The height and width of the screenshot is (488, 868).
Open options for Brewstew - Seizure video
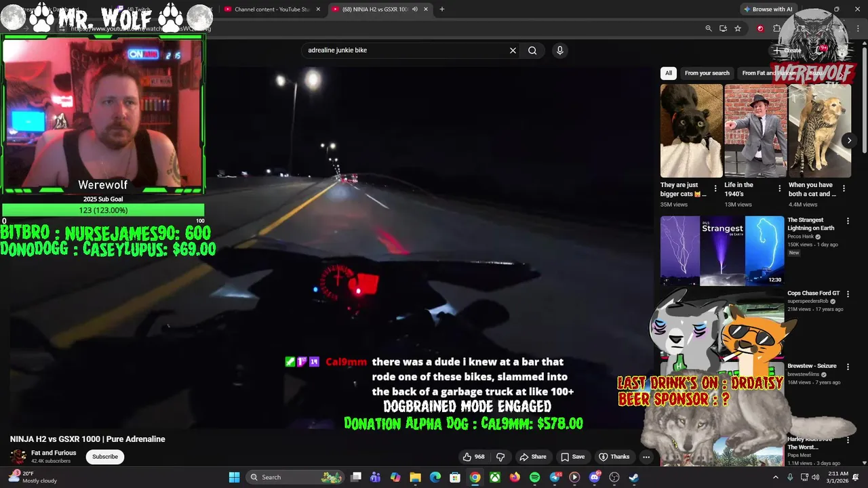pos(847,367)
